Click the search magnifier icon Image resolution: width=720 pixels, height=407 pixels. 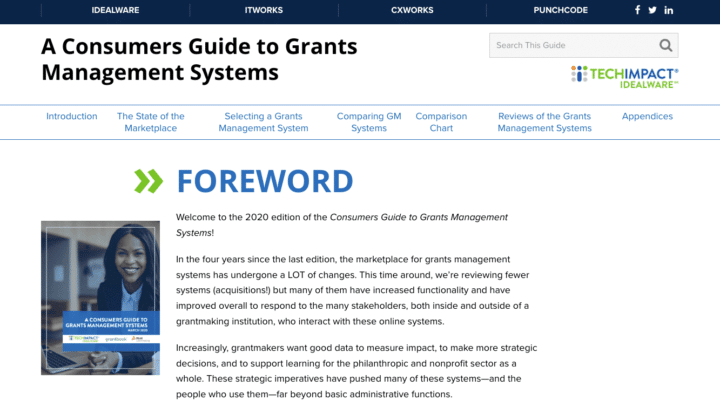tap(666, 45)
